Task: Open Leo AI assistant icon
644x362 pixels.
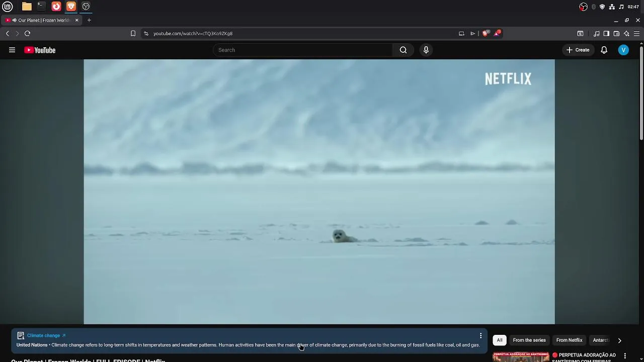Action: (626, 34)
